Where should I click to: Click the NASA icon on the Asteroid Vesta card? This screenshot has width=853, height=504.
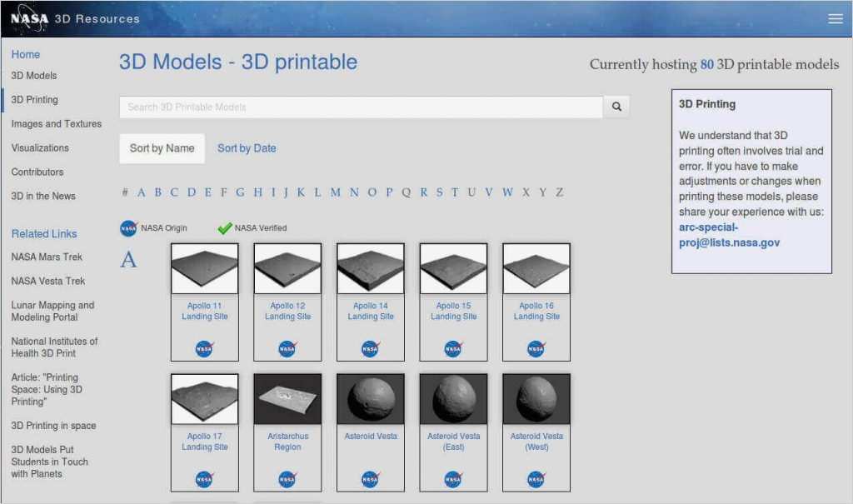coord(370,478)
